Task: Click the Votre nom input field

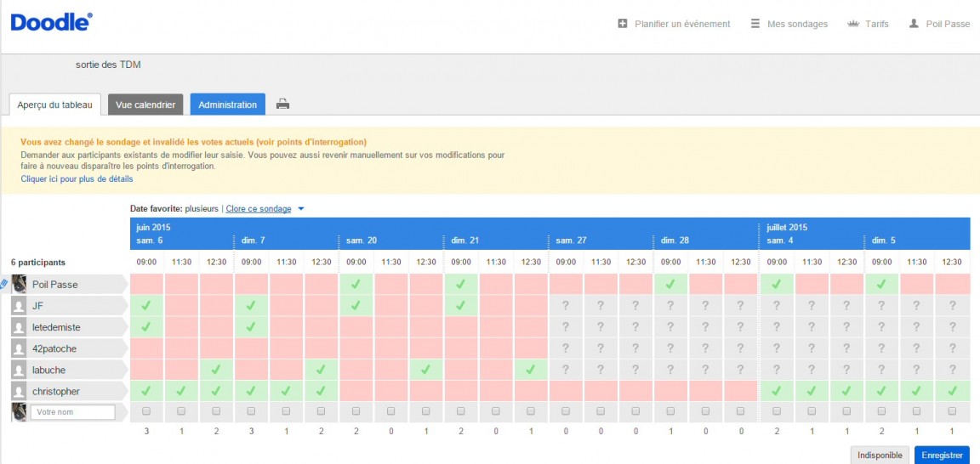Action: (x=72, y=412)
